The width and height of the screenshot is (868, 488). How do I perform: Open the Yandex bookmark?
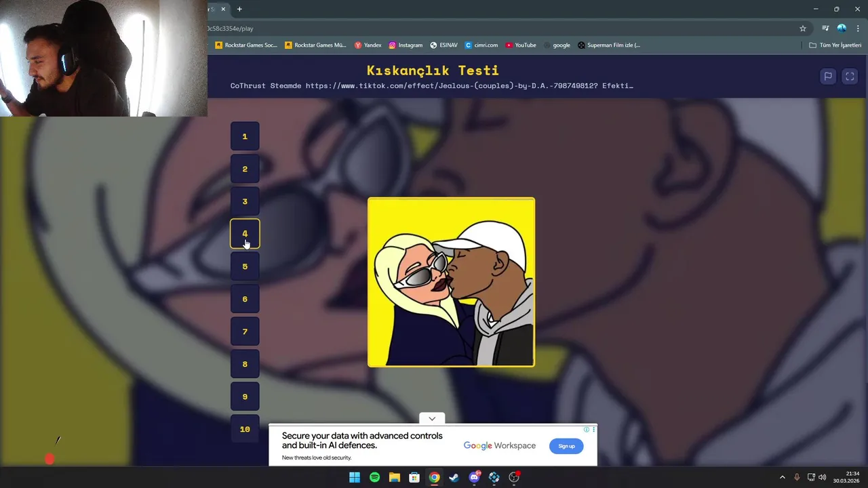click(x=368, y=45)
